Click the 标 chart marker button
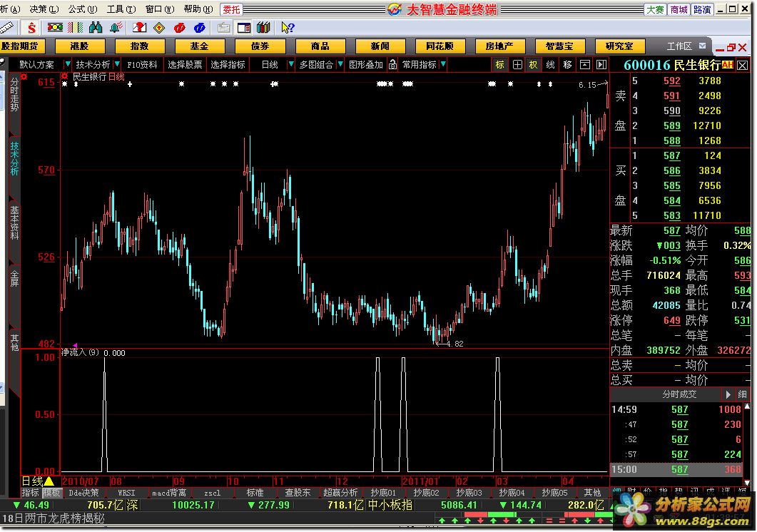The width and height of the screenshot is (757, 532). click(x=499, y=64)
